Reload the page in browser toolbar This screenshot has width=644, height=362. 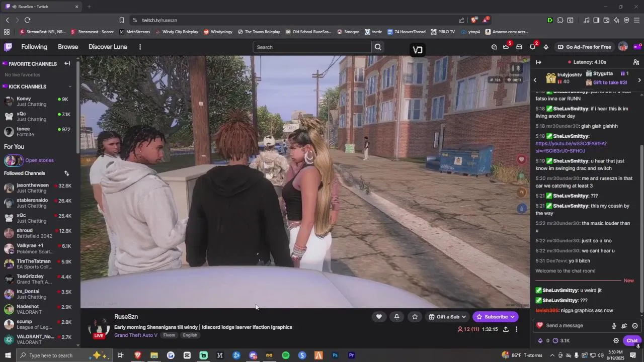click(27, 20)
